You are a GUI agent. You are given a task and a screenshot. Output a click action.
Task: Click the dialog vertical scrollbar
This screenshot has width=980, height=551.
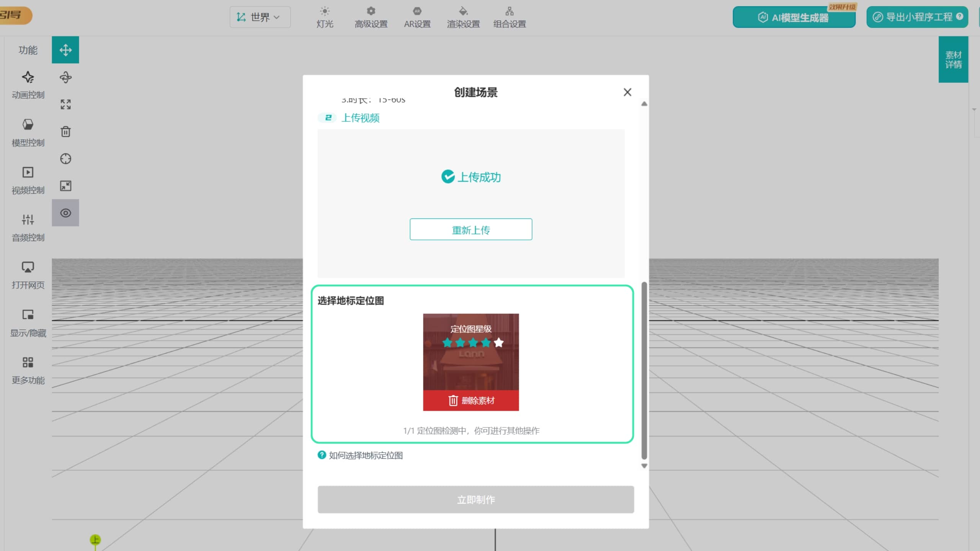point(644,370)
